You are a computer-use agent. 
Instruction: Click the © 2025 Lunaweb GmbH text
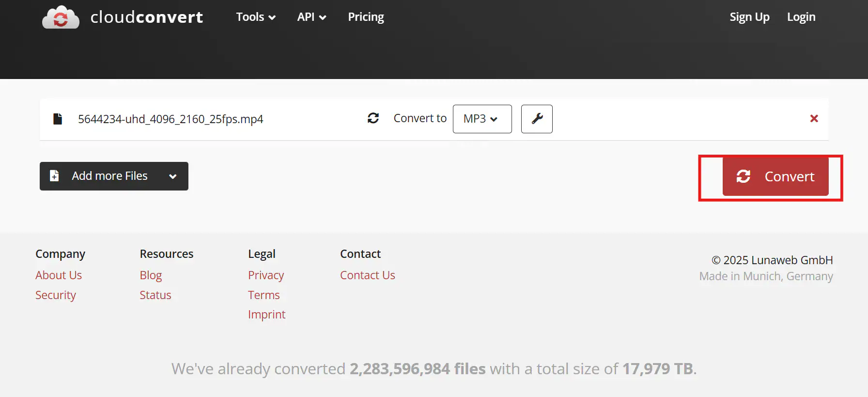772,260
